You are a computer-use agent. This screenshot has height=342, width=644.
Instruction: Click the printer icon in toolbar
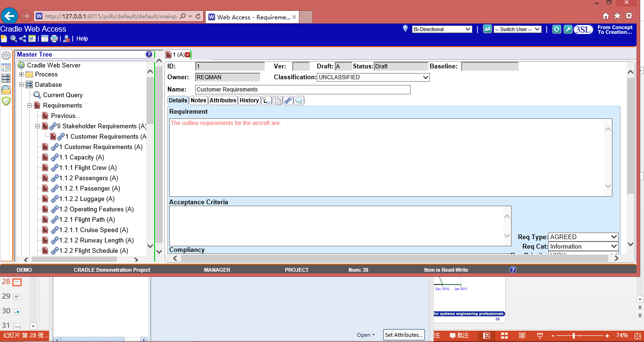point(54,39)
